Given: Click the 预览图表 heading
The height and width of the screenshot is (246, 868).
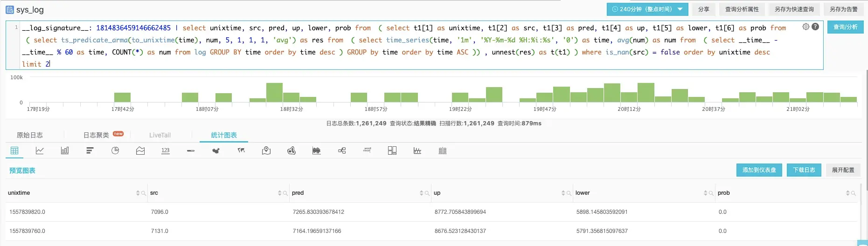Looking at the screenshot, I should tap(22, 171).
